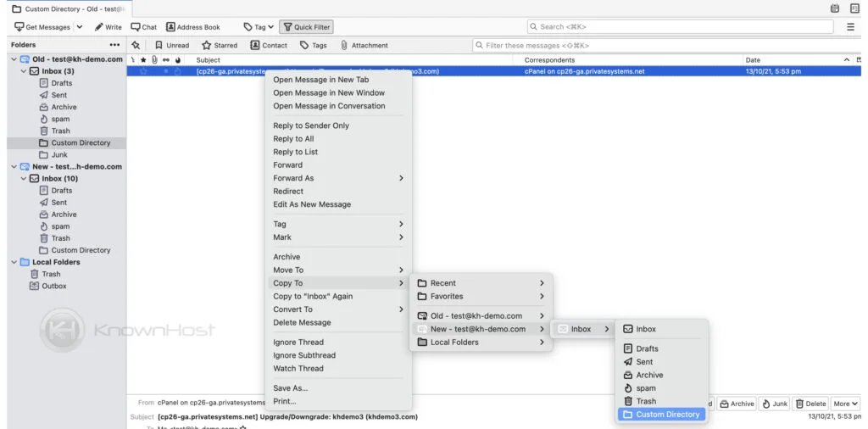Click Get Messages button

click(42, 26)
